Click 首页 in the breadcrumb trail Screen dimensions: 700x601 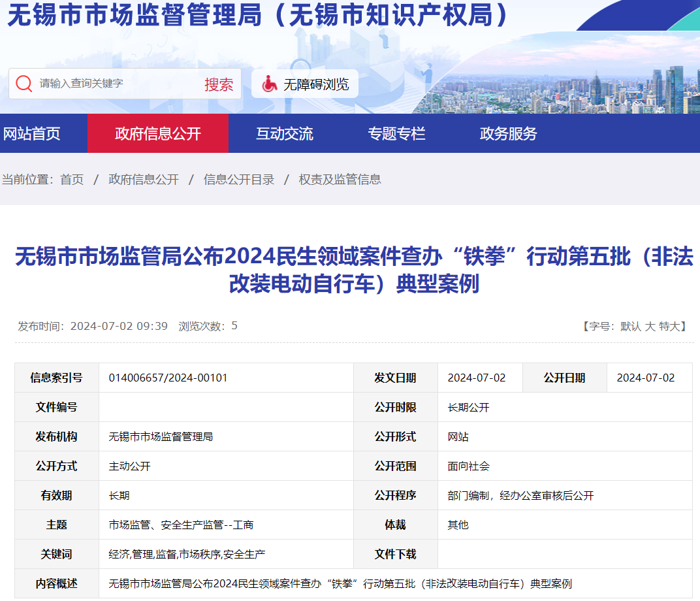tap(72, 180)
